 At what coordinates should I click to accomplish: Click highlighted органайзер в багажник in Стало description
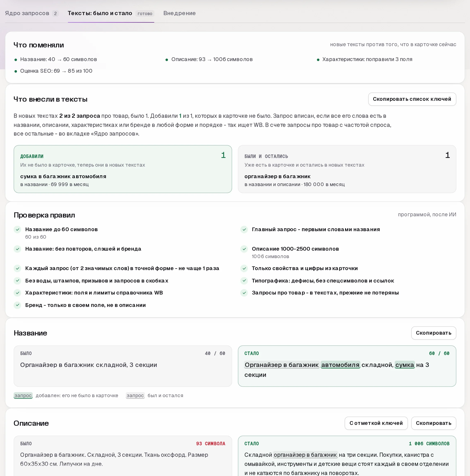(x=305, y=455)
